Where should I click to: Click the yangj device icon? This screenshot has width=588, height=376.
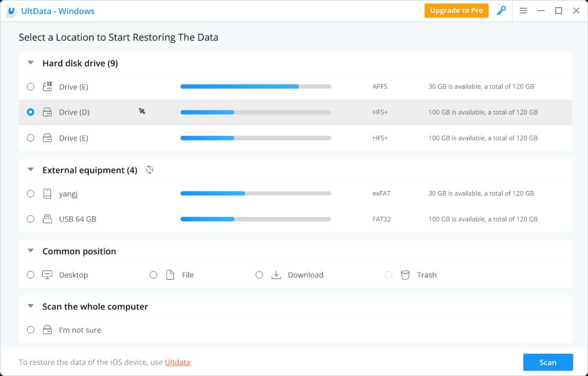point(47,194)
